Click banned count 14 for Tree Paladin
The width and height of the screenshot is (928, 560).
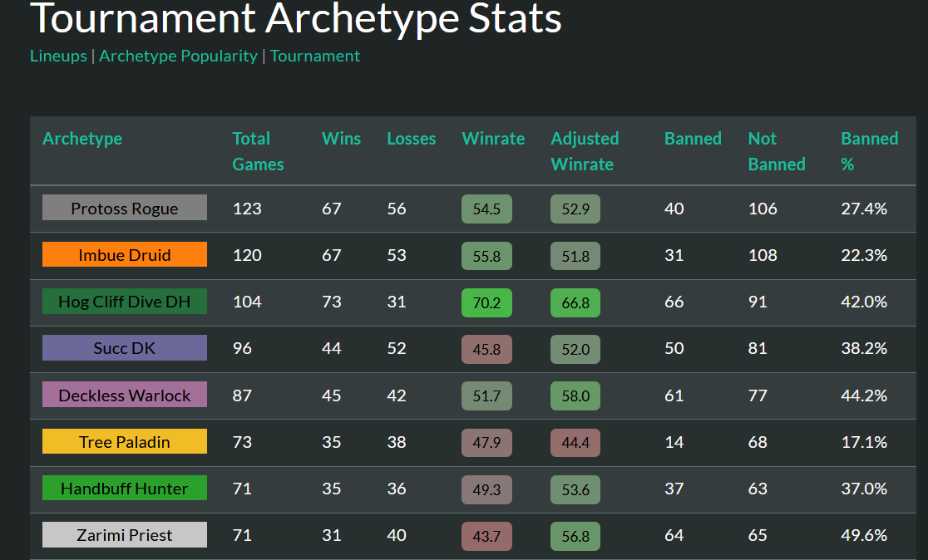click(674, 442)
